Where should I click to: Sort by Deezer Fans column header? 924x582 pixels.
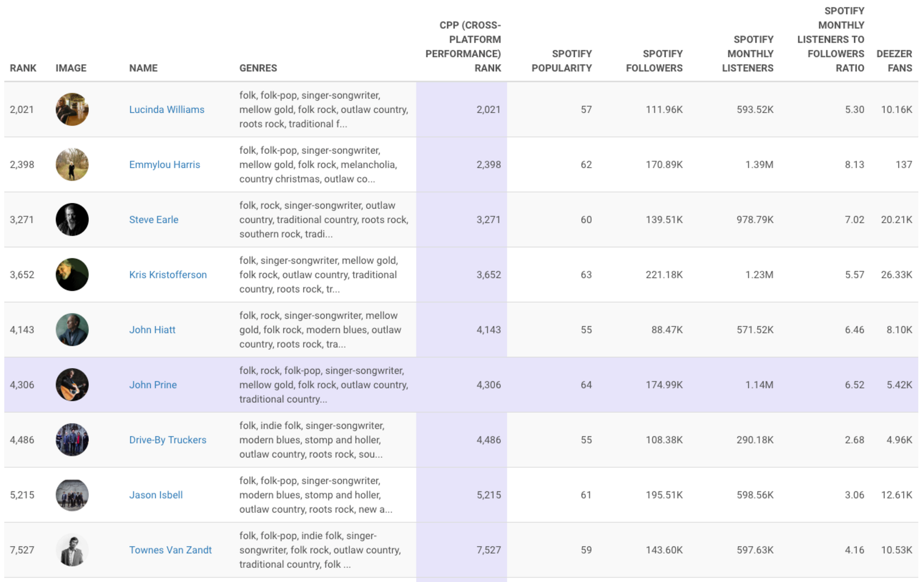coord(894,61)
